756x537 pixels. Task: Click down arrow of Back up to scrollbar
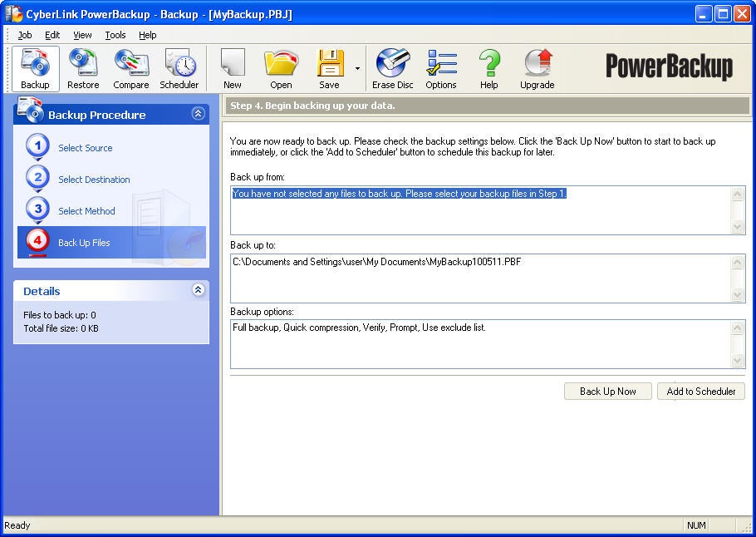(x=737, y=294)
